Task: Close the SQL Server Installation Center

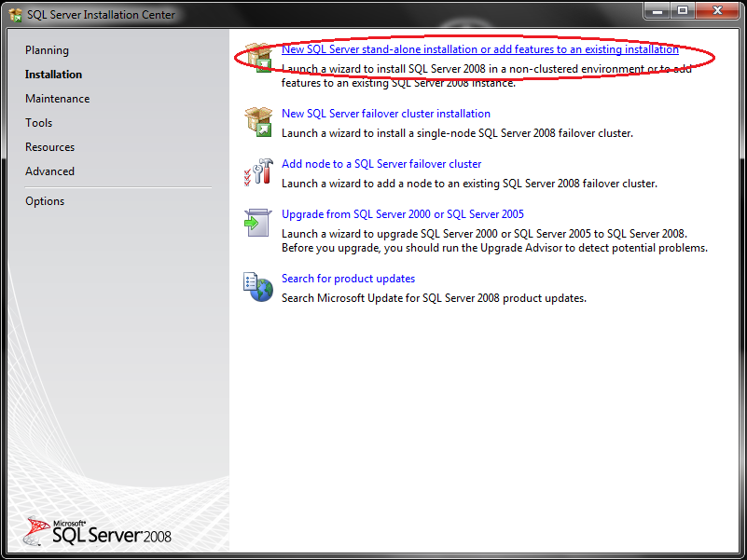Action: (717, 11)
